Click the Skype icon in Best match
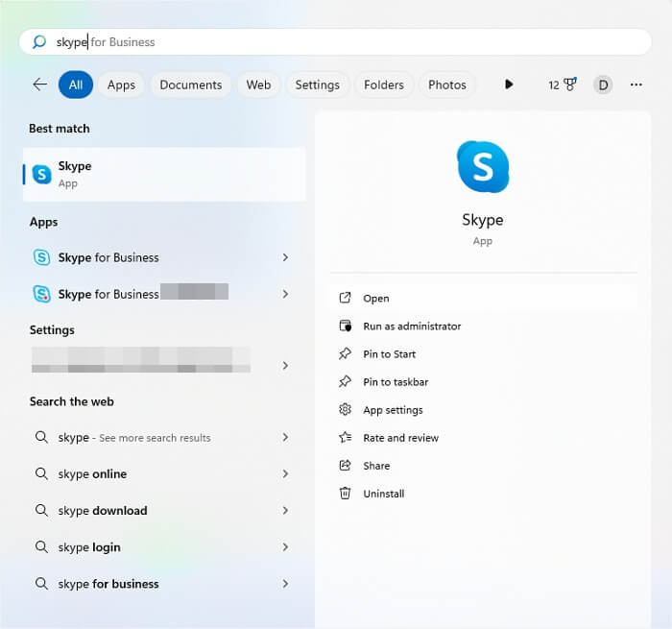This screenshot has height=629, width=672. [42, 174]
